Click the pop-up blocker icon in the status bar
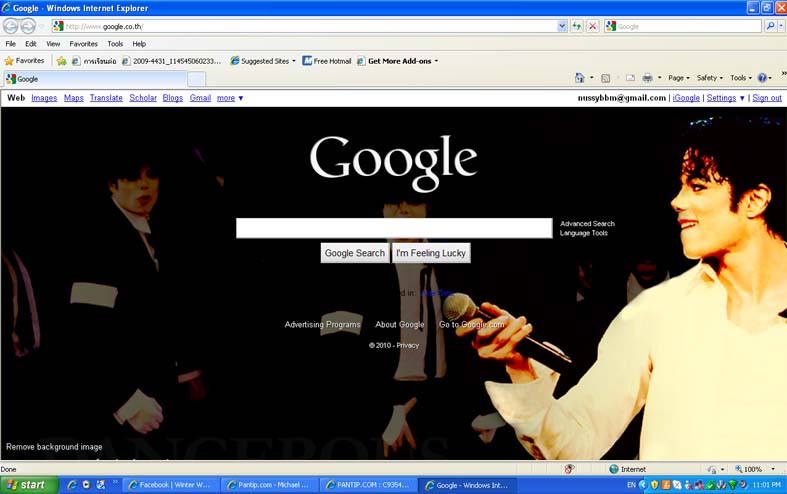Screen dimensions: 787x494 (569, 469)
